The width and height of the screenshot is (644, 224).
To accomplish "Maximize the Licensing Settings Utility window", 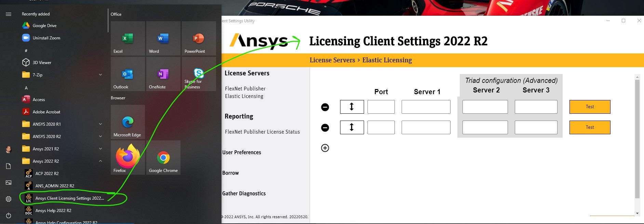I will coord(623,21).
